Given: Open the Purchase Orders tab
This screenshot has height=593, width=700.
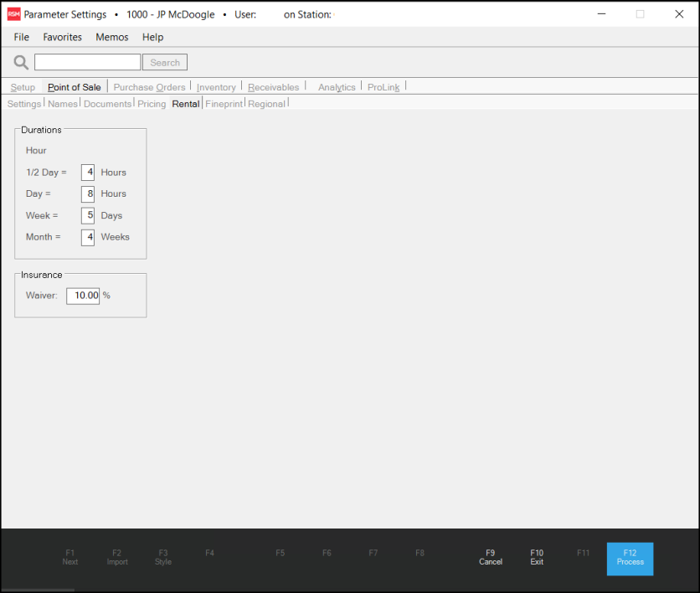Looking at the screenshot, I should click(149, 87).
